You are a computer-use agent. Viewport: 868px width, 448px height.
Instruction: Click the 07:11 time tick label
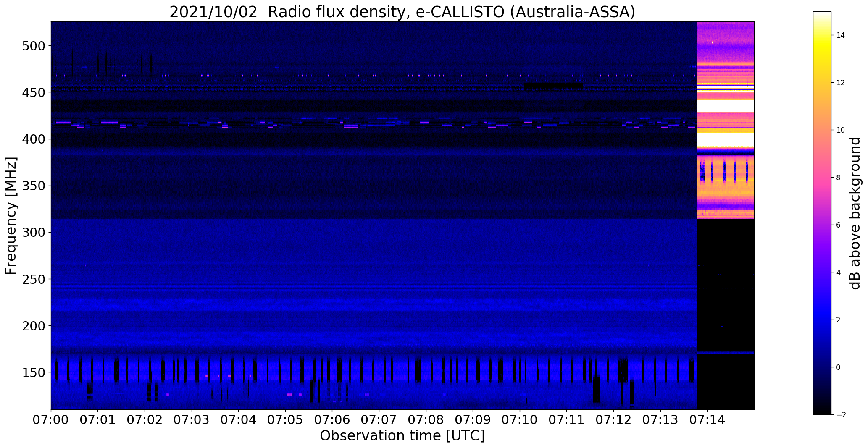pos(567,419)
